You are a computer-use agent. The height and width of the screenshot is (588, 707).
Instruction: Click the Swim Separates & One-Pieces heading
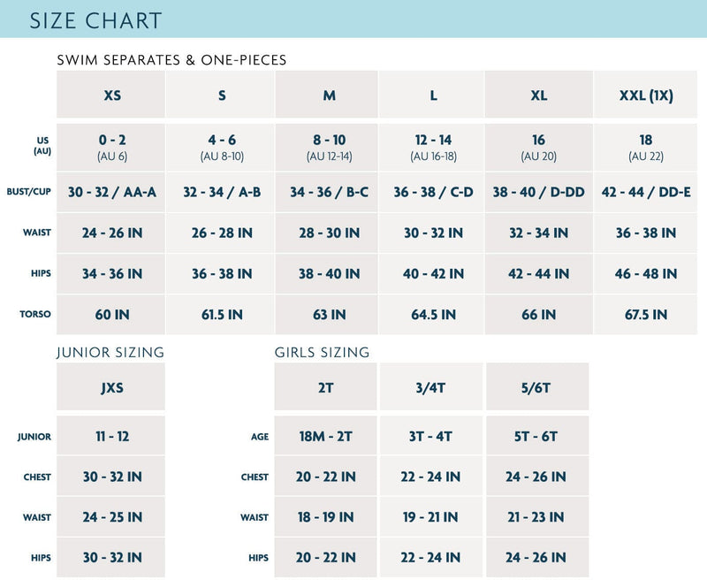[171, 60]
